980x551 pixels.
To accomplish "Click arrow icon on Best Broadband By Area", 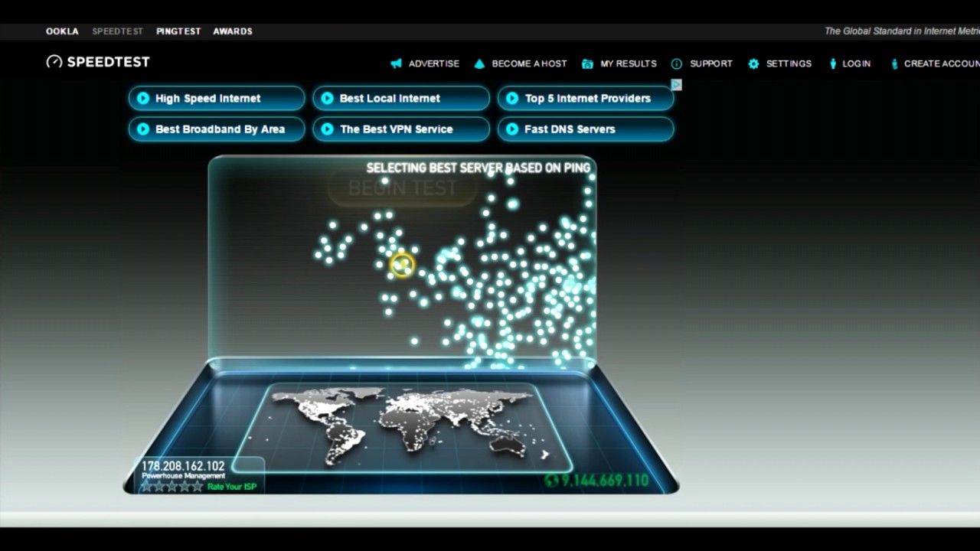I will 142,129.
